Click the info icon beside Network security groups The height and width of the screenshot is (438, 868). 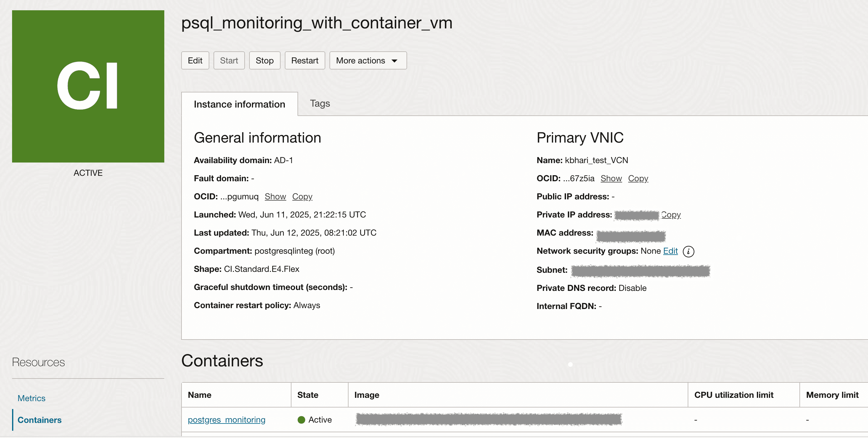tap(688, 251)
